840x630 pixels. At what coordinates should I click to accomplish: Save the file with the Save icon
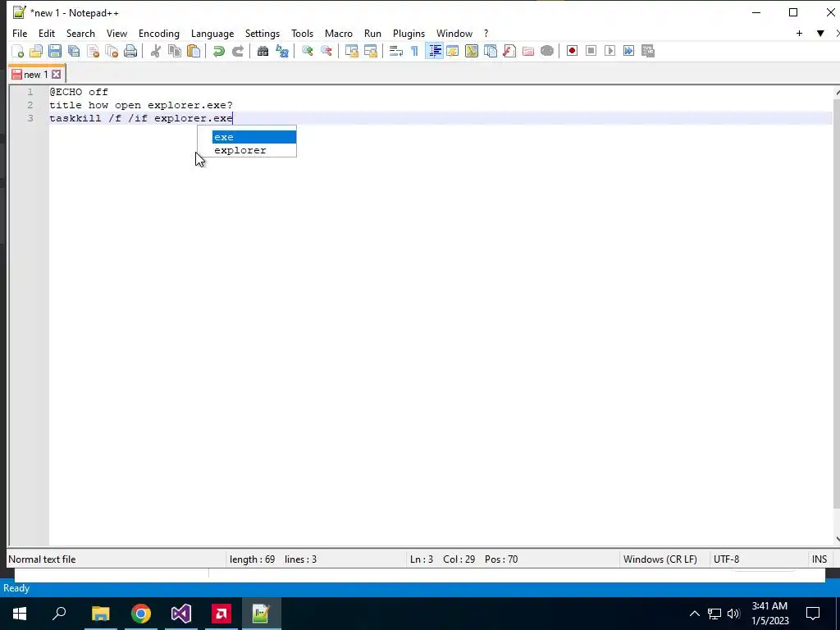pos(55,51)
